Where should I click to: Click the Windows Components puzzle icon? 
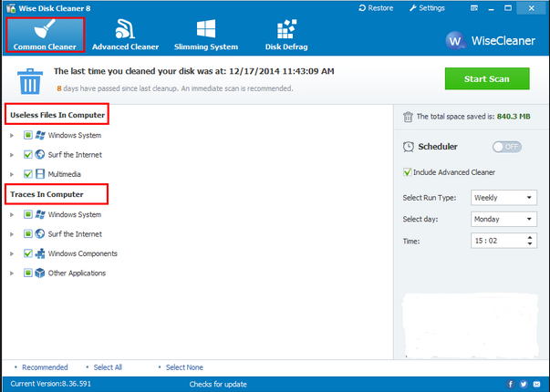tap(40, 253)
